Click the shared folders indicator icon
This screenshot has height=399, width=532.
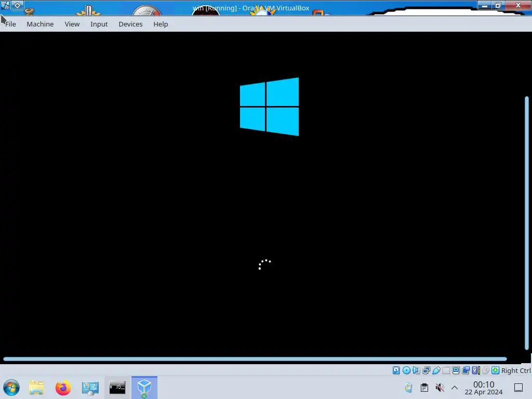point(446,370)
